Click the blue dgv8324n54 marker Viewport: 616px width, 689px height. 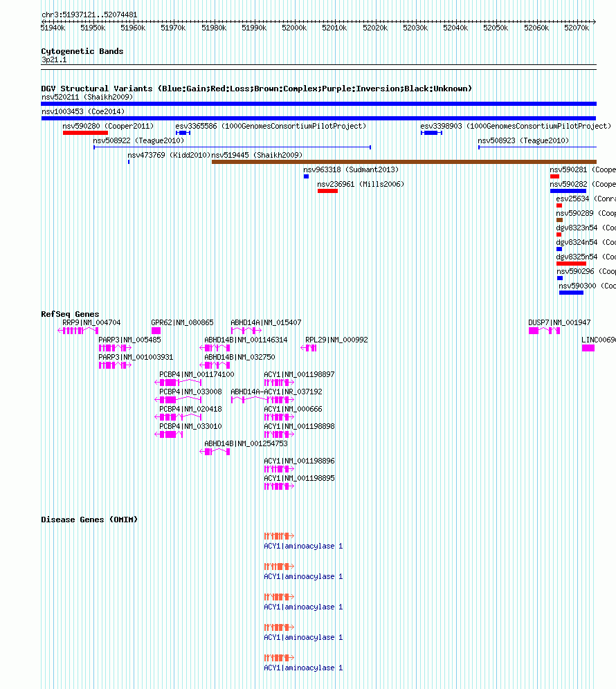point(559,249)
